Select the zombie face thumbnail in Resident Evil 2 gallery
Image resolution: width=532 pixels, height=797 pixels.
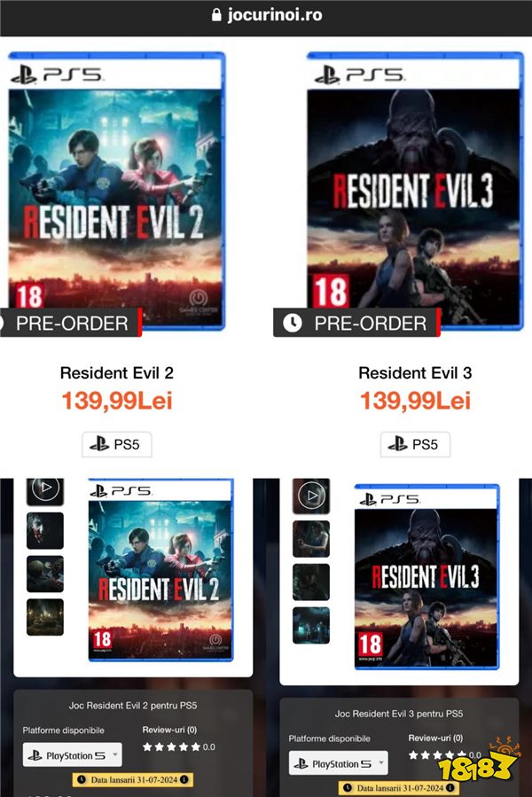click(x=45, y=531)
